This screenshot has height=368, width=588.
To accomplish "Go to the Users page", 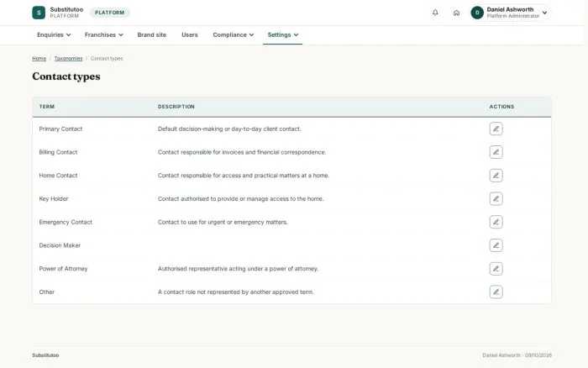I will [189, 34].
